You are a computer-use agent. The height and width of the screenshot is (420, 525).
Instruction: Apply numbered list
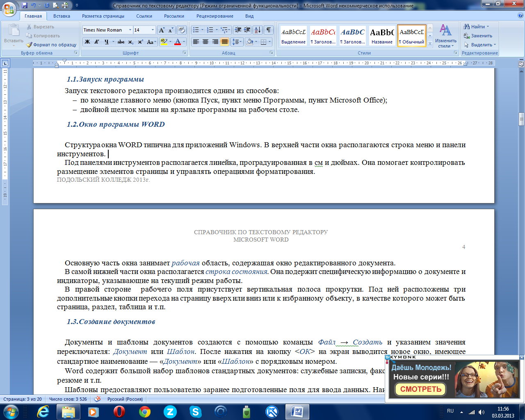pos(210,30)
